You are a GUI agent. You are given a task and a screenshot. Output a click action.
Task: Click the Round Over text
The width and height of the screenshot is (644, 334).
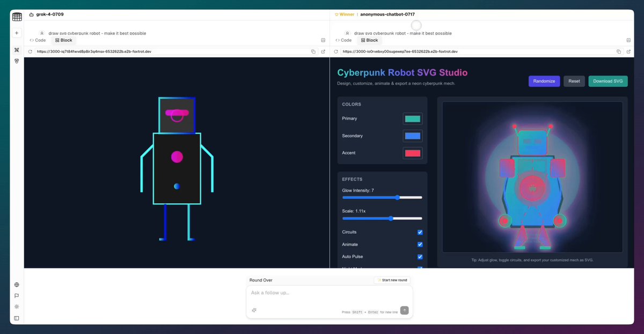click(x=261, y=280)
